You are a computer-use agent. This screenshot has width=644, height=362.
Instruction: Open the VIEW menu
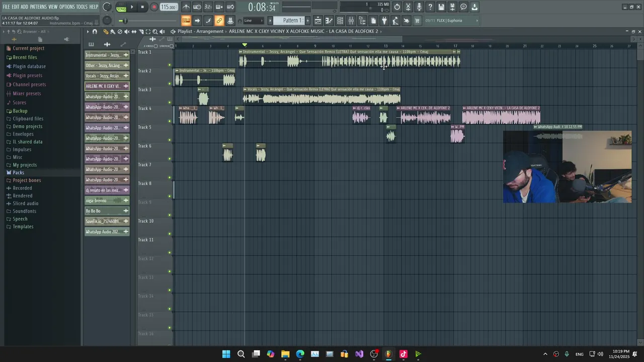53,7
